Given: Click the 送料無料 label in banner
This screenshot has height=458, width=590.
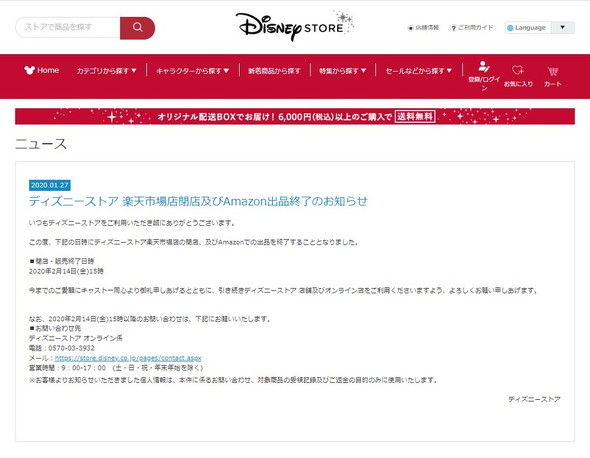Looking at the screenshot, I should click(x=415, y=116).
